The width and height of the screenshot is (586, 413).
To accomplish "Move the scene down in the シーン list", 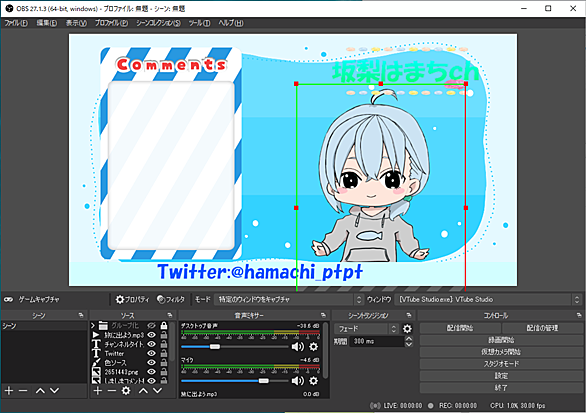I will [x=55, y=391].
